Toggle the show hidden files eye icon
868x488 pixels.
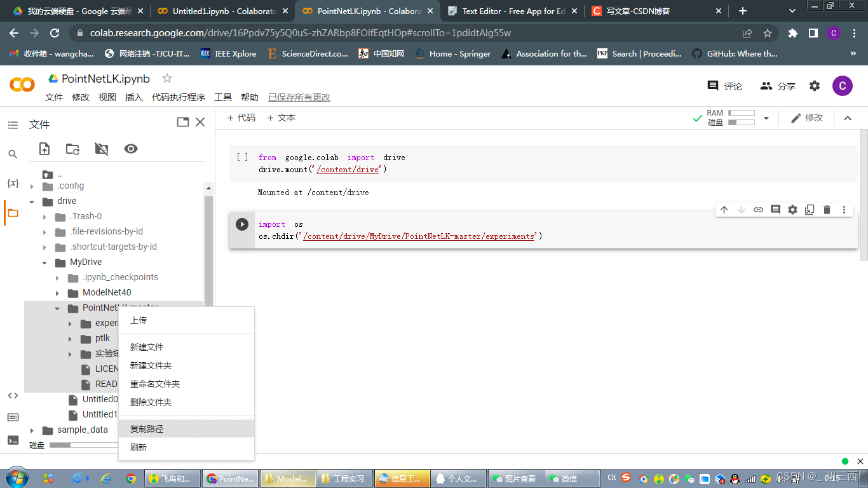(x=131, y=149)
